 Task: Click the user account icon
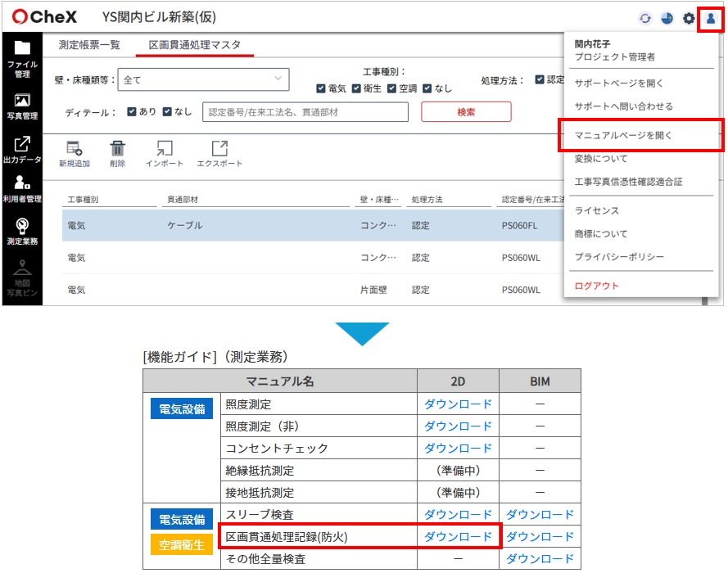click(x=710, y=18)
